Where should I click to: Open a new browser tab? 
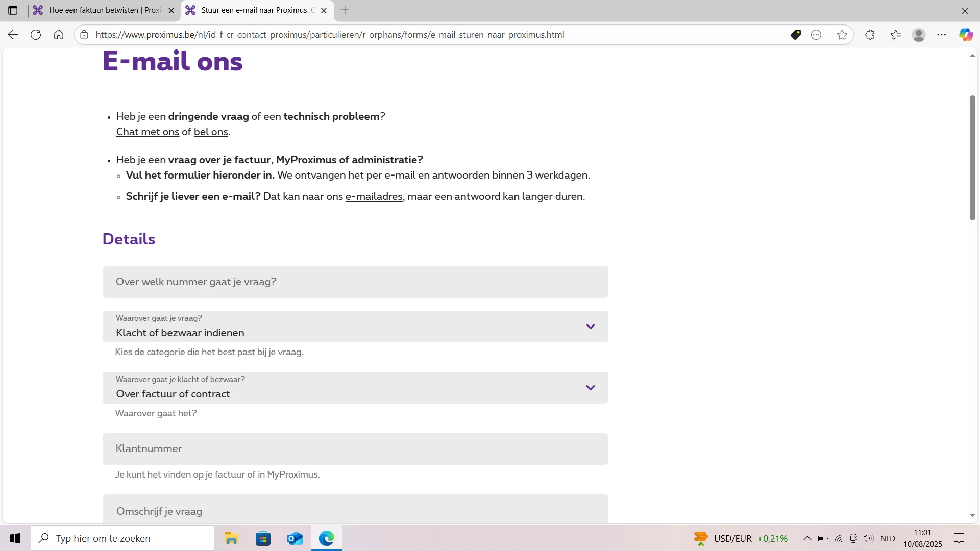pos(345,10)
